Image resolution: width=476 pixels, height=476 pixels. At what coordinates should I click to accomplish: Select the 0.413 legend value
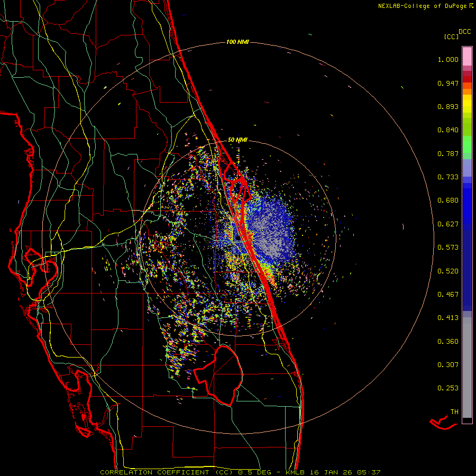tap(448, 318)
